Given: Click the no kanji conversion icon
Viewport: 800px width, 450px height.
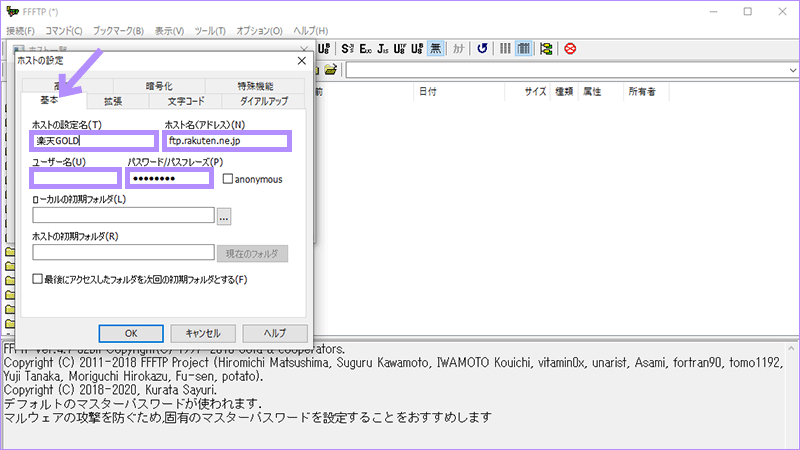Looking at the screenshot, I should [x=437, y=48].
